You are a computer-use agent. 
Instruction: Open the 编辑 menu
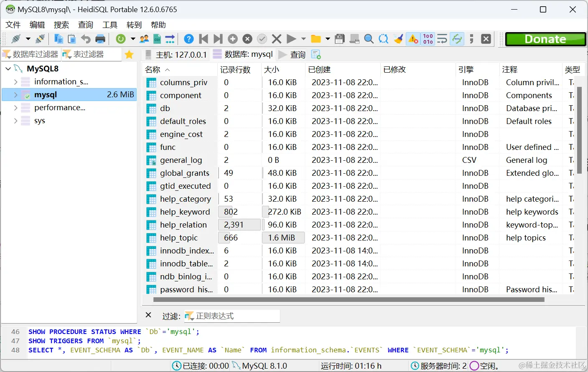[37, 25]
